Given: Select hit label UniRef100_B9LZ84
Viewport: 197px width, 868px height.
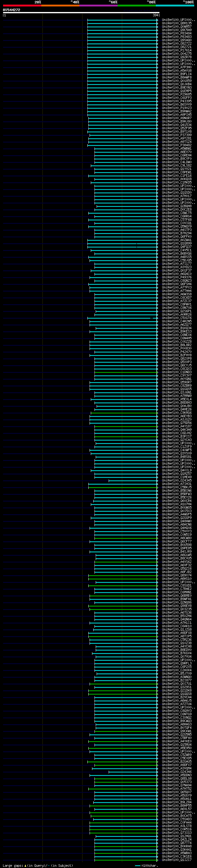Looking at the screenshot, I should [177, 802].
